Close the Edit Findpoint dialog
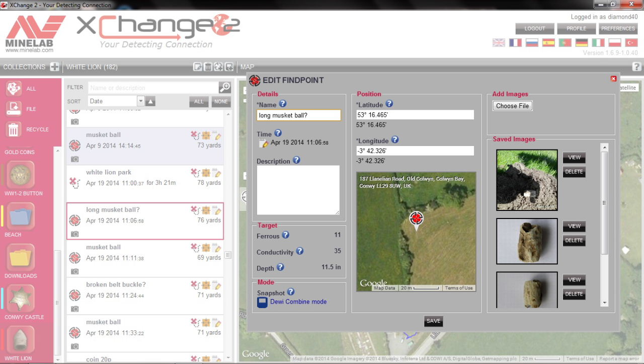The height and width of the screenshot is (364, 644). tap(613, 79)
